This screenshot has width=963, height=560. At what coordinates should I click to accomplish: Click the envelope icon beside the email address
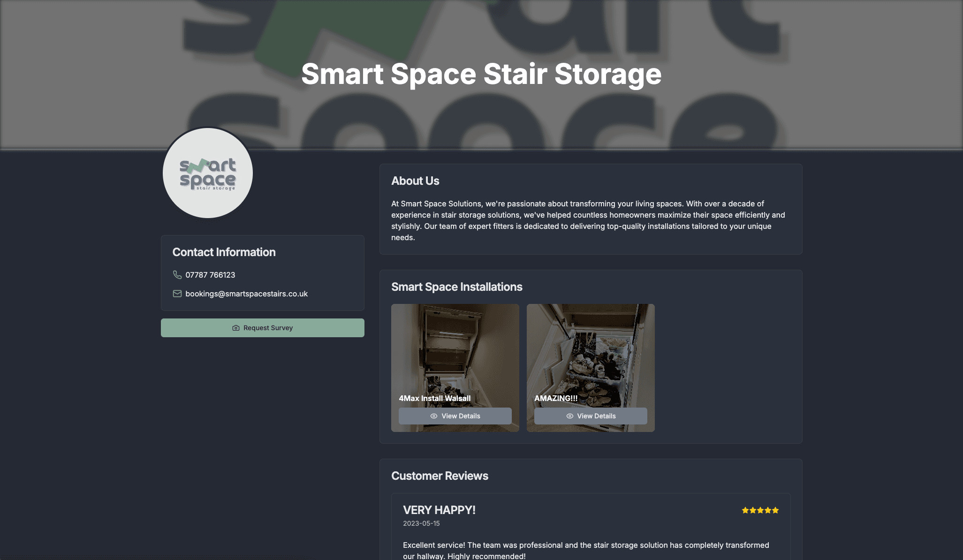pyautogui.click(x=177, y=294)
